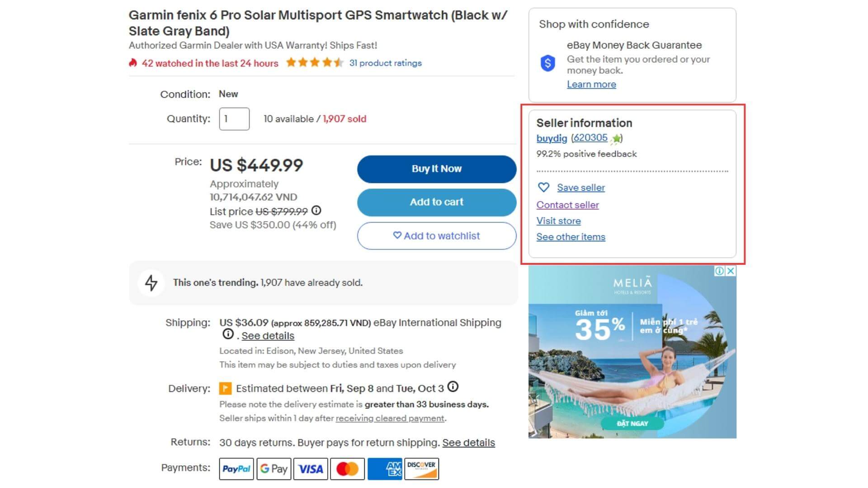Open the buydig seller profile link

[552, 138]
